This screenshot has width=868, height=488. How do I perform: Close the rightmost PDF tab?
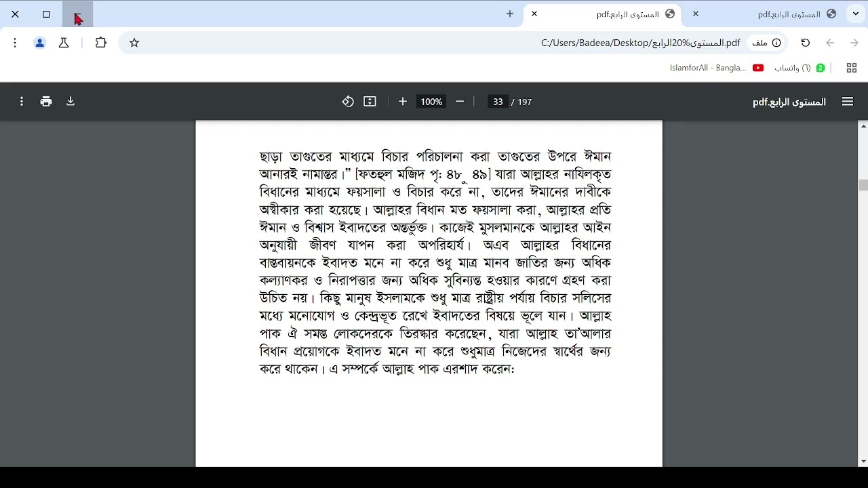click(x=696, y=14)
